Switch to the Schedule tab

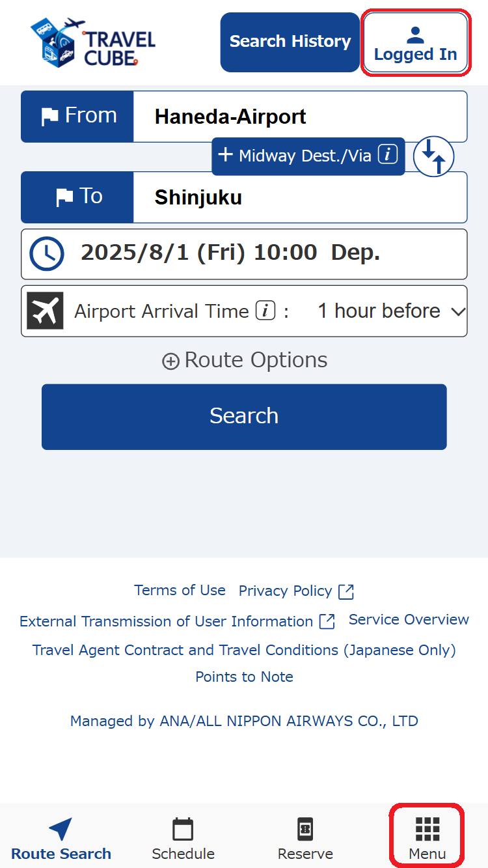(x=183, y=840)
